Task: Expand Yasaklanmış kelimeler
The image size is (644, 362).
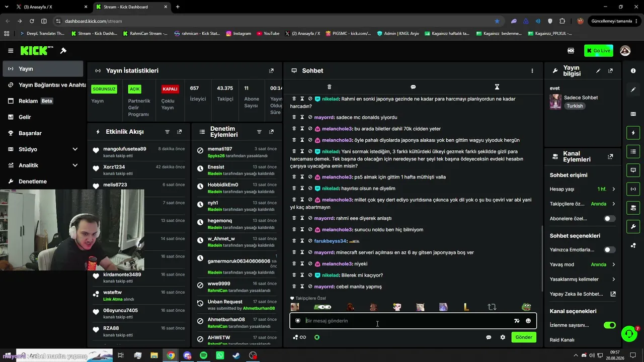Action: 583,279
